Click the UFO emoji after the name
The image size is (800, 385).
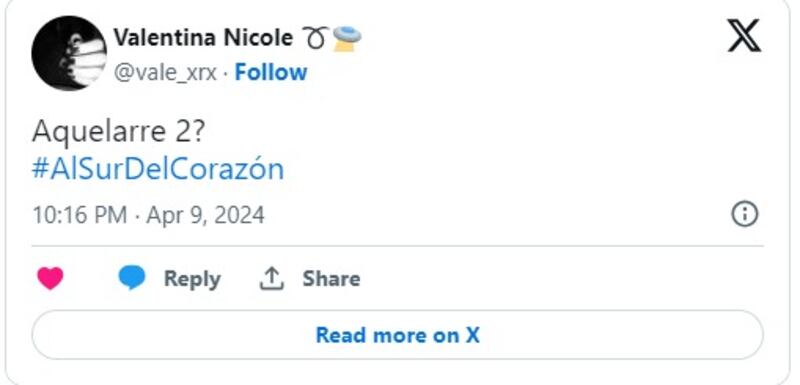click(x=347, y=40)
